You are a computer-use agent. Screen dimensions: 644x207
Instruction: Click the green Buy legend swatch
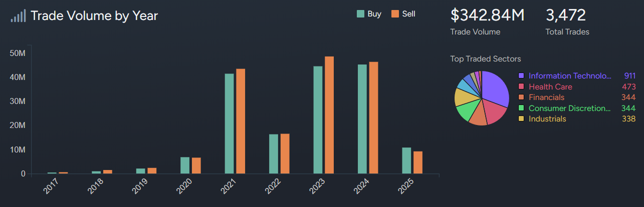361,14
